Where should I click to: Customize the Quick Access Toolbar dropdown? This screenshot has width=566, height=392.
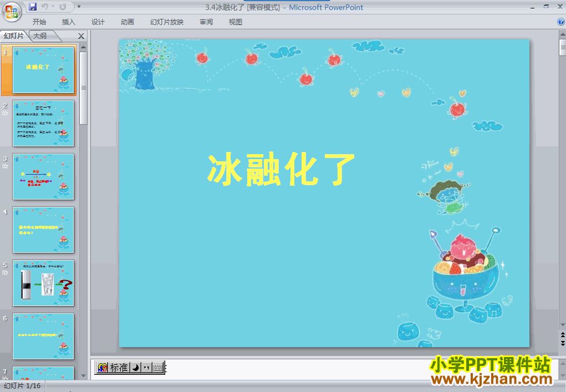coord(79,7)
